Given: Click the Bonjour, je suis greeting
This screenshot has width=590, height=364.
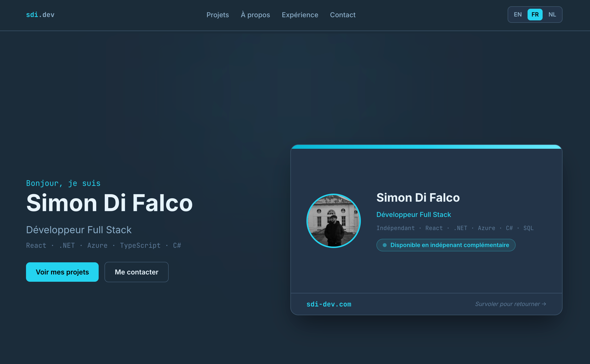Looking at the screenshot, I should [63, 183].
